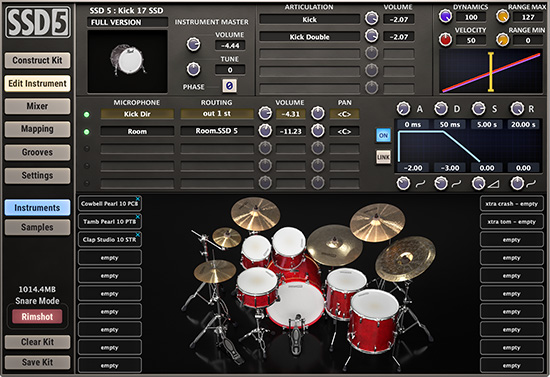Switch to the Samples tab

tap(37, 227)
